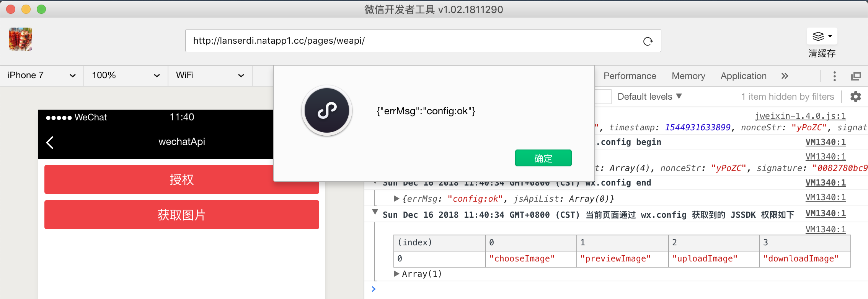Show more DevTools tabs chevron
Screen dimensions: 868x299
[x=785, y=76]
